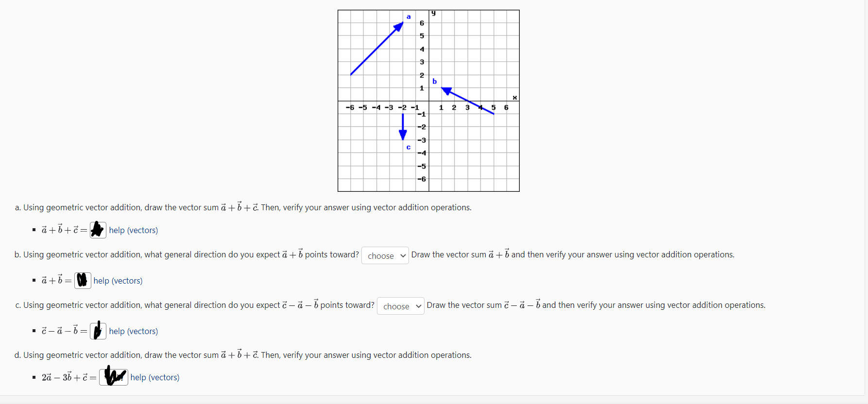Image resolution: width=868 pixels, height=404 pixels.
Task: Open help (vectors) link for 2a-3b+c
Action: click(x=154, y=377)
